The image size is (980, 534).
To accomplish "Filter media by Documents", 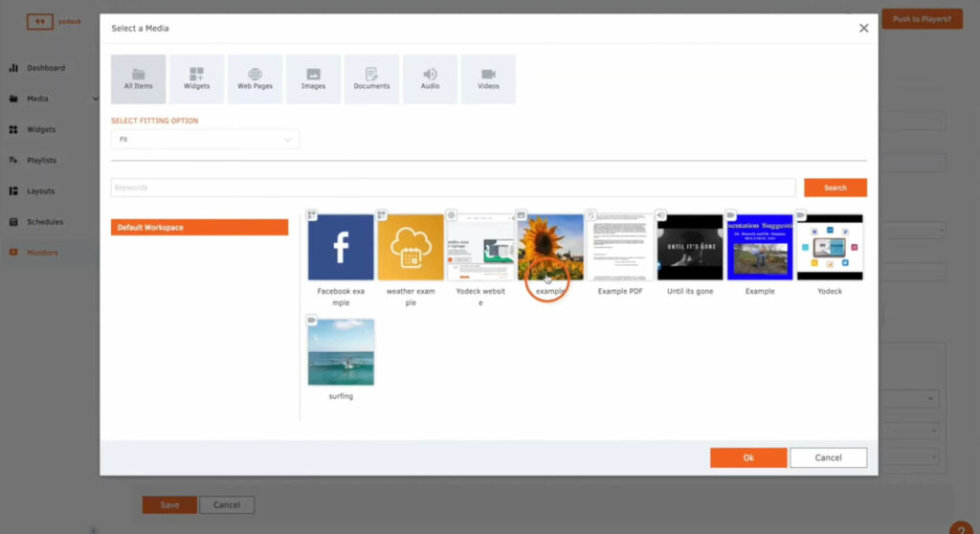I will pyautogui.click(x=371, y=78).
